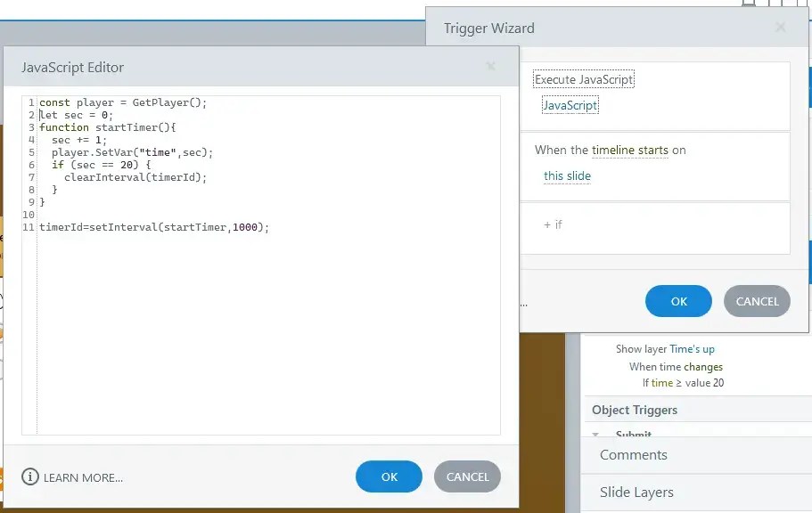Viewport: 812px width, 513px height.
Task: Click the changes link in time trigger
Action: pos(704,366)
